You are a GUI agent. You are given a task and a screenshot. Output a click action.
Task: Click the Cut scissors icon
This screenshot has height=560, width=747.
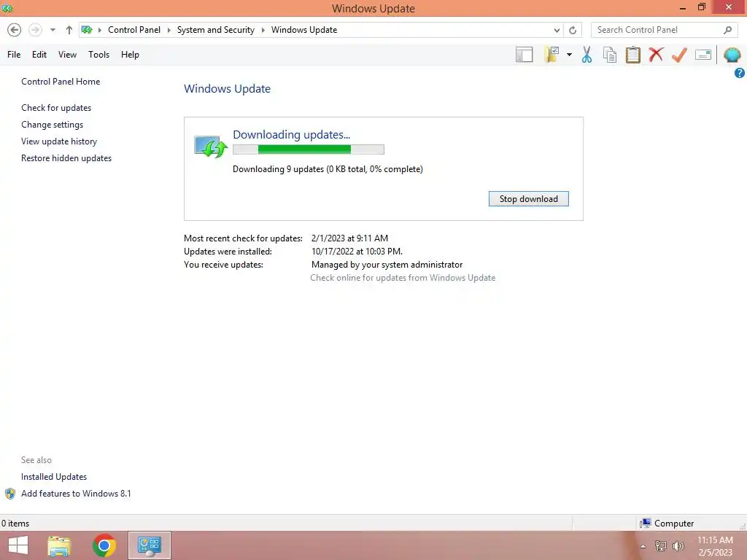tap(587, 55)
